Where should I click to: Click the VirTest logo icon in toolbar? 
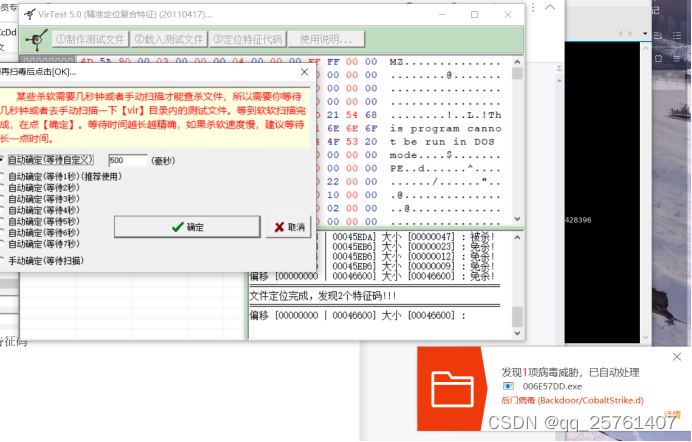click(x=37, y=39)
